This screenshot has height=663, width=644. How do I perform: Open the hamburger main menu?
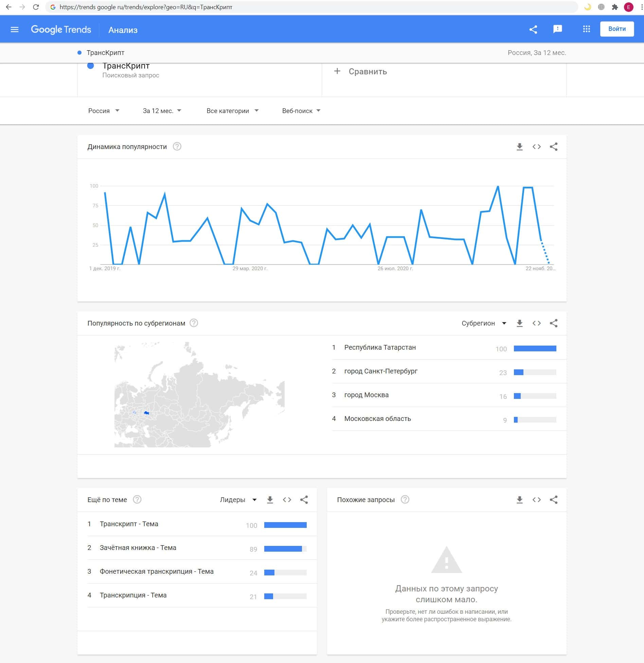pos(14,30)
